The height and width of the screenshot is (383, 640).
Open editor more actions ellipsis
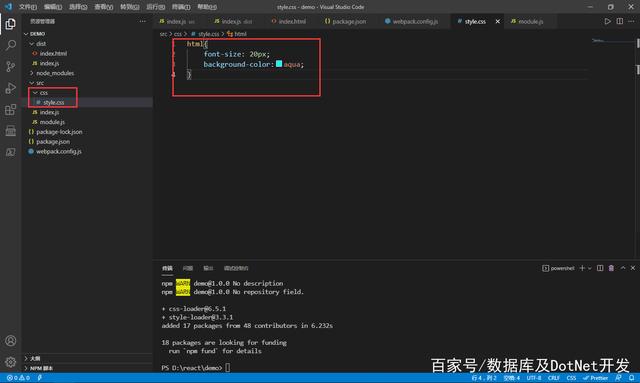click(x=631, y=21)
